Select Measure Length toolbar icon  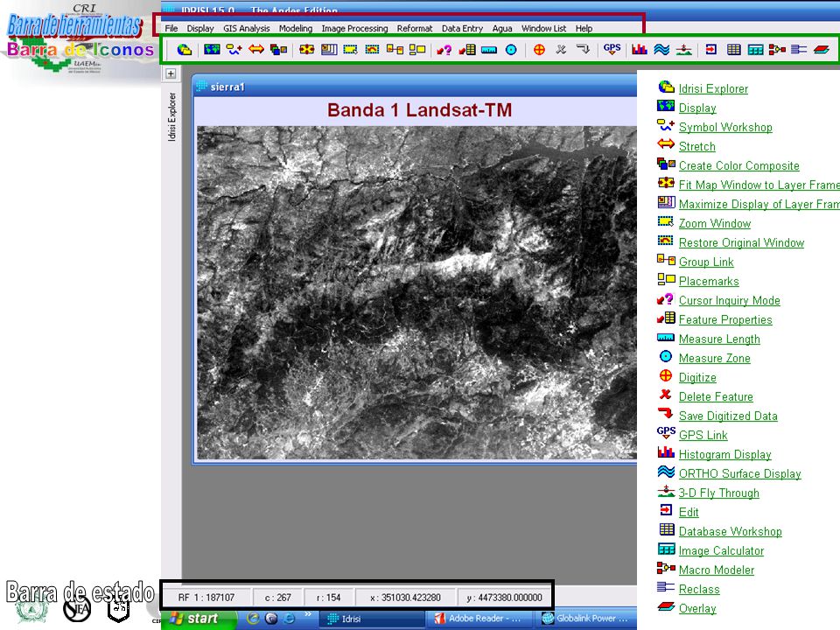[x=489, y=50]
